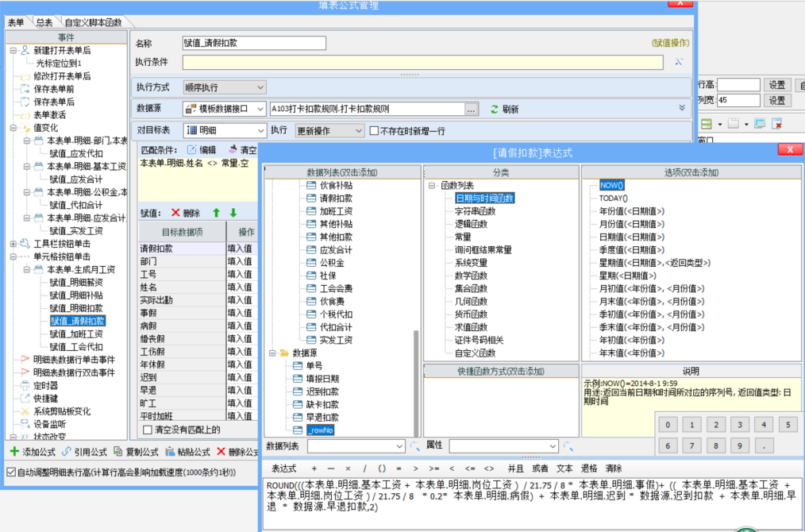Switch to 自定义脚本函数 tab

point(93,22)
